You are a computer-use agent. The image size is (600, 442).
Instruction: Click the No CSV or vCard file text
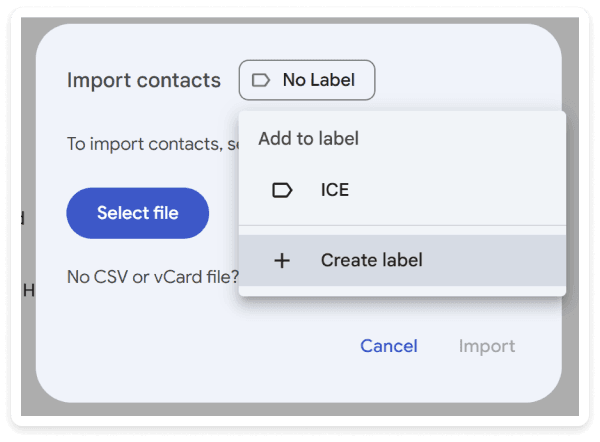point(153,277)
